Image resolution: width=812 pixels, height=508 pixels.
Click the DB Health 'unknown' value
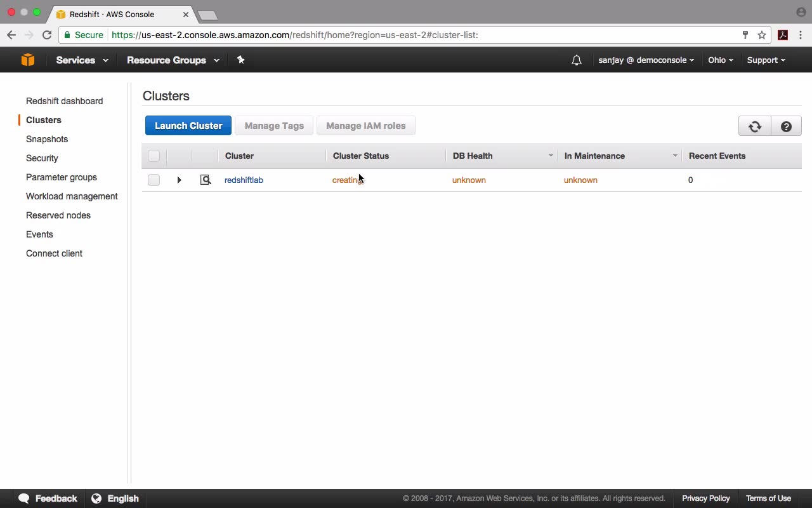(469, 180)
